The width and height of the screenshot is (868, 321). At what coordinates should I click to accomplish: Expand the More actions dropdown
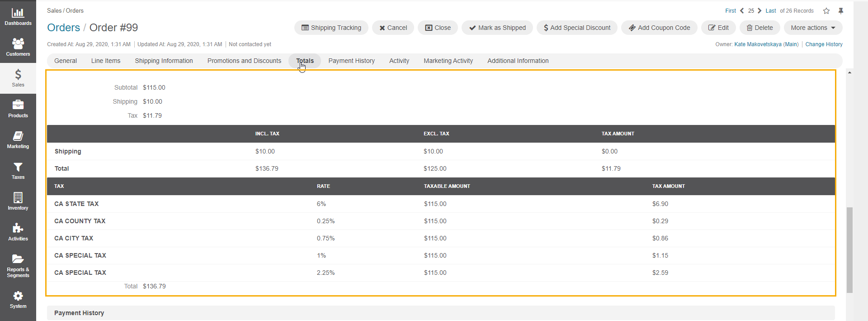pyautogui.click(x=813, y=28)
